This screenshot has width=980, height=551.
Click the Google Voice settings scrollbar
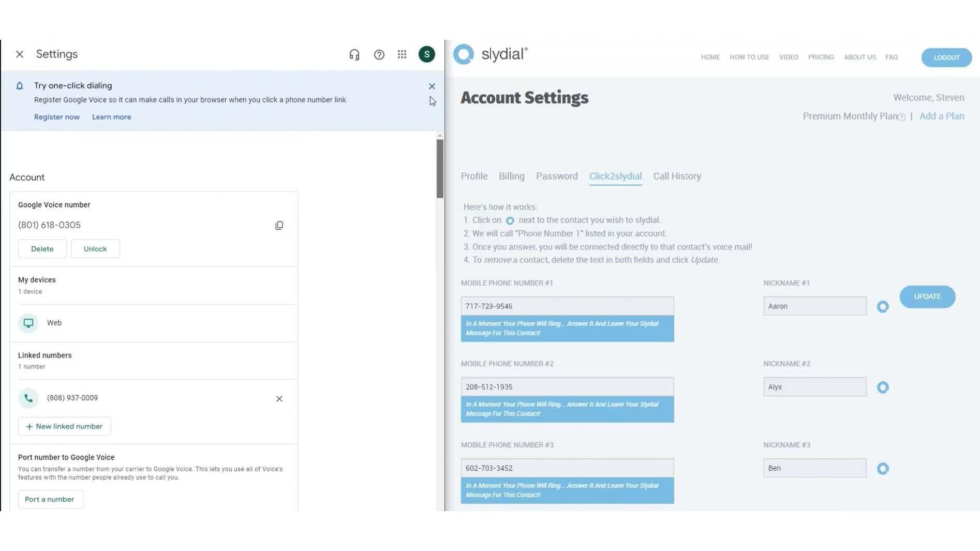[440, 169]
